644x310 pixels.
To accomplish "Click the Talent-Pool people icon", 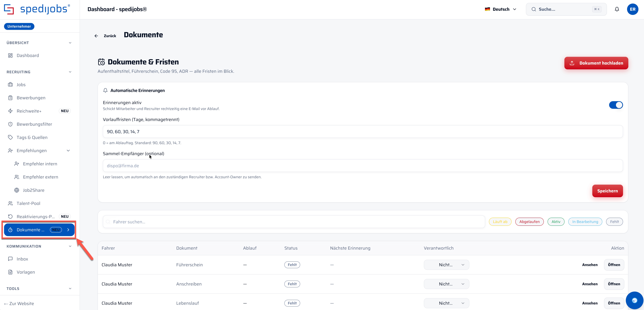I will pyautogui.click(x=10, y=204).
